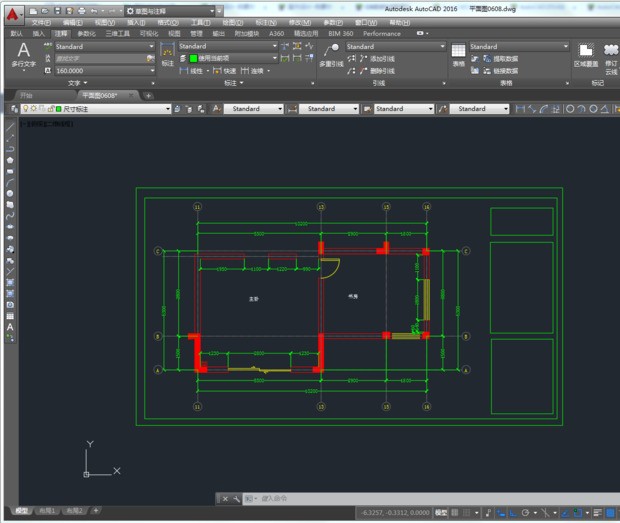
Task: Switch to the Performance ribbon tab
Action: pos(381,33)
